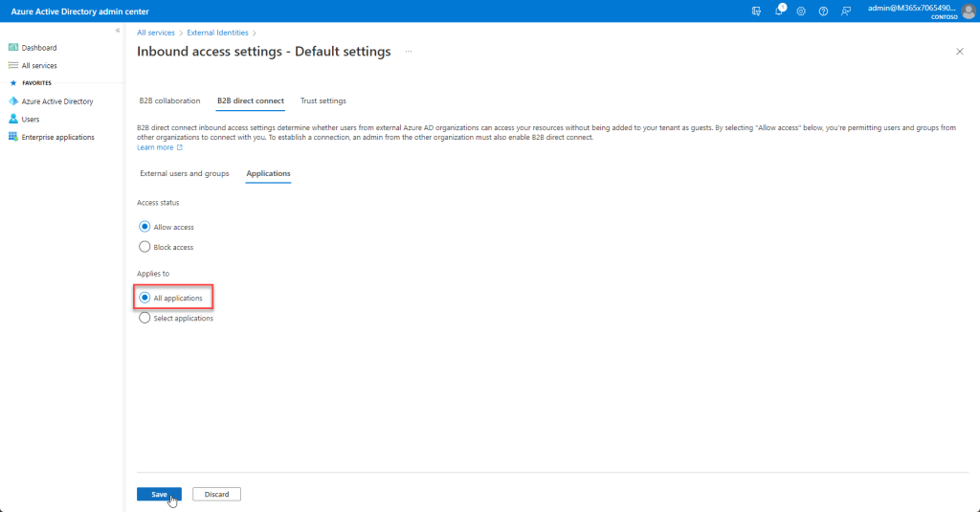This screenshot has height=512, width=980.
Task: Click the Enterprise applications grid icon
Action: coord(13,137)
